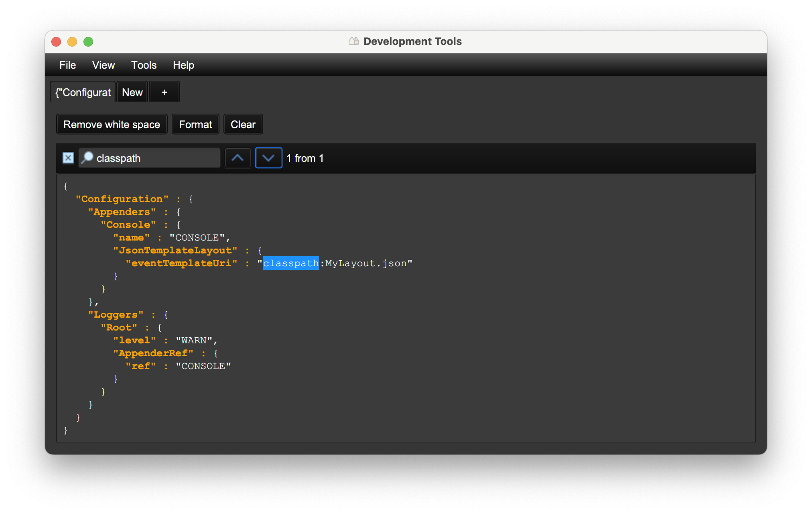
Task: Click the search magnifier icon
Action: 87,157
